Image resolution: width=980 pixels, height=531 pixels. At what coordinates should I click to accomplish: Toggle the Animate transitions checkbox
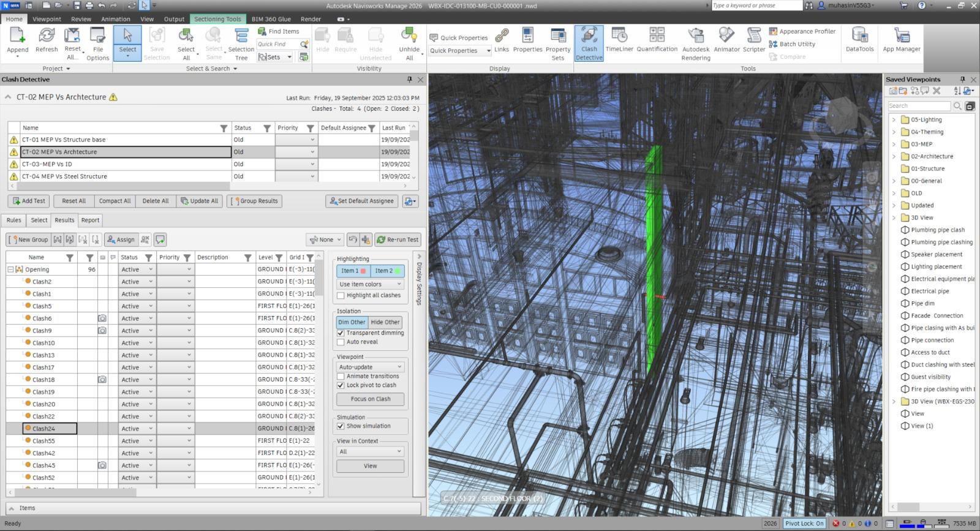point(341,377)
